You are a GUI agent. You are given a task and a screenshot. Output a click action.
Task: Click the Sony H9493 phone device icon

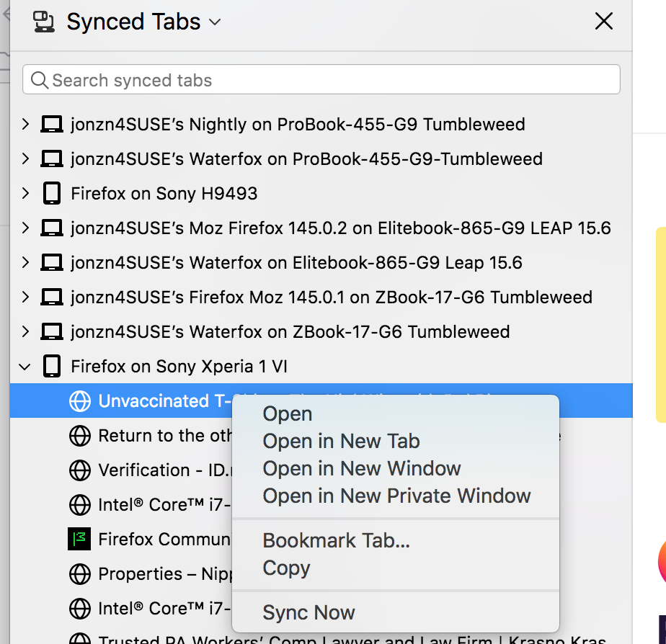(51, 193)
